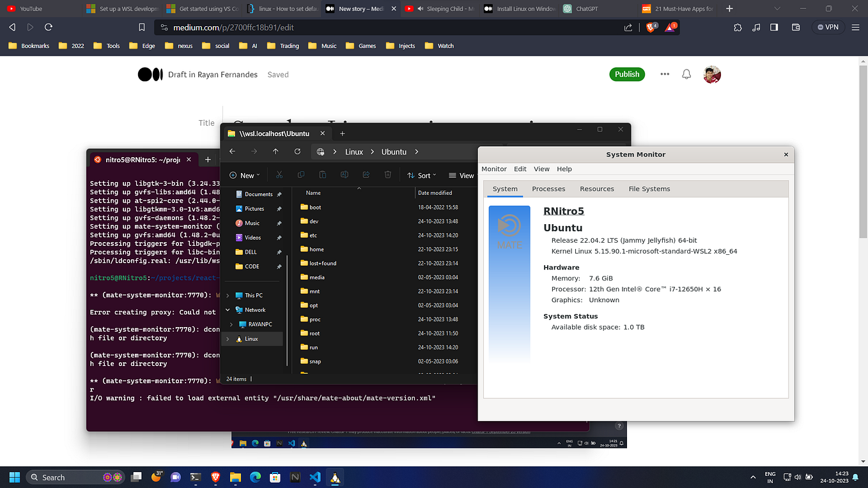
Task: Click the Rename icon in File Explorer toolbar
Action: point(344,174)
